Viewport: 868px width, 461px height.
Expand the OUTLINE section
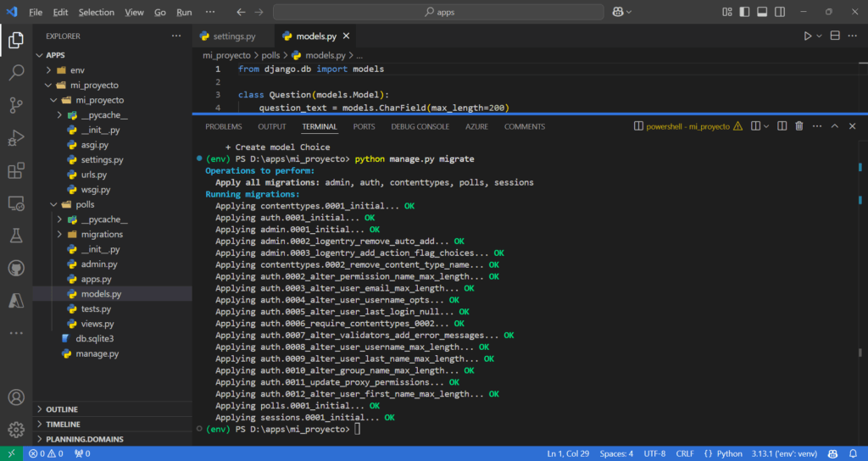(x=113, y=409)
